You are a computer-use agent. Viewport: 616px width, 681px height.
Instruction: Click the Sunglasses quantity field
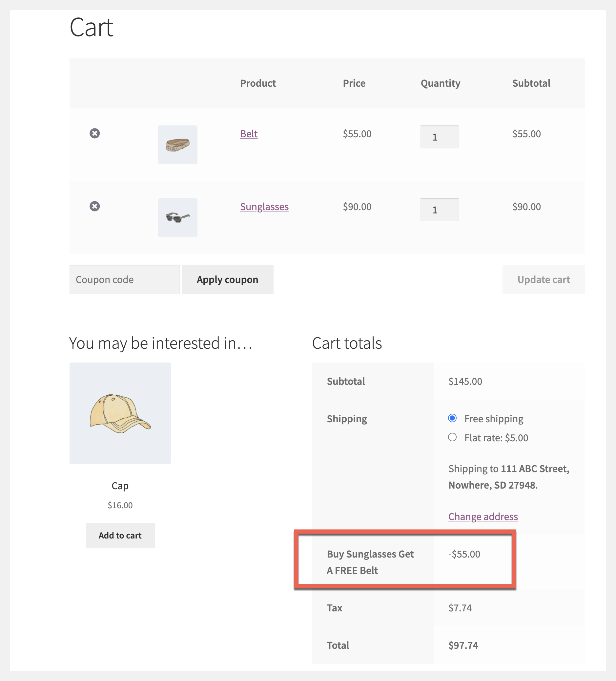(x=439, y=210)
